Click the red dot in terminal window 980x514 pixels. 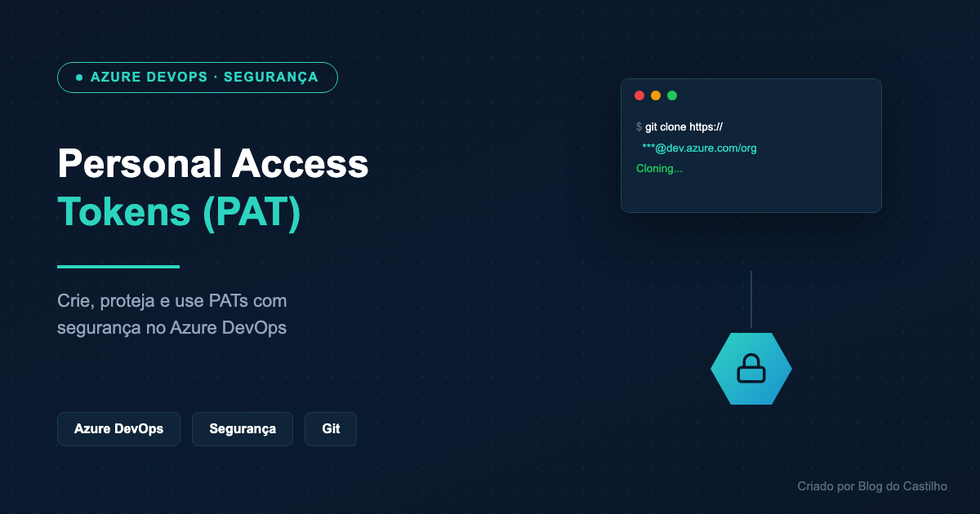639,95
